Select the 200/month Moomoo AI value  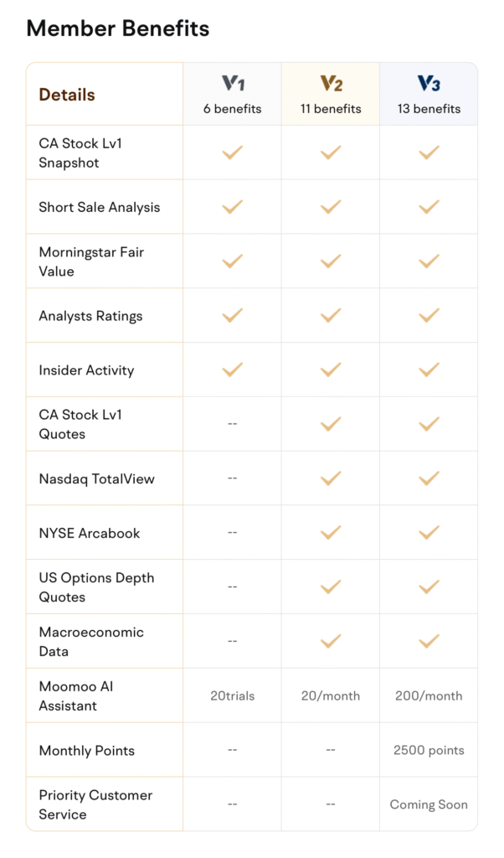pos(429,696)
